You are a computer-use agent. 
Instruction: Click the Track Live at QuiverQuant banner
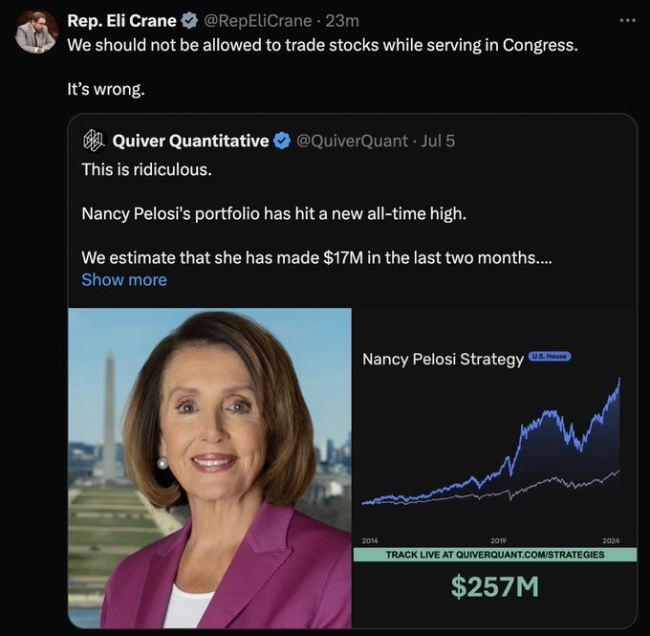click(x=494, y=554)
